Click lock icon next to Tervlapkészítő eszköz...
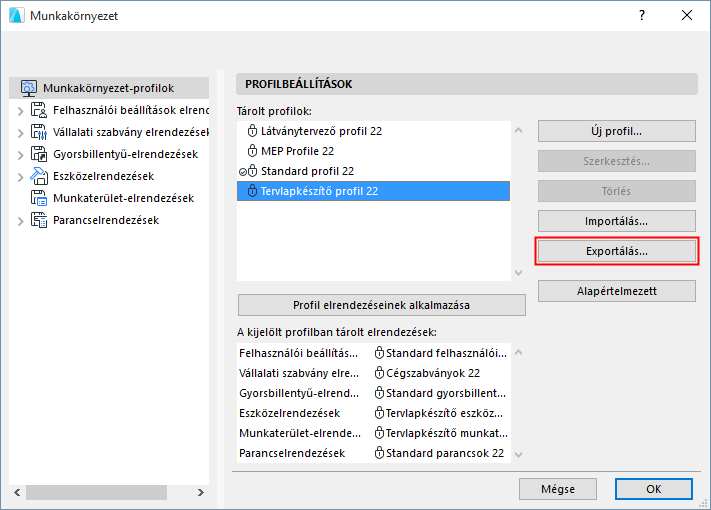The image size is (711, 510). [x=380, y=413]
